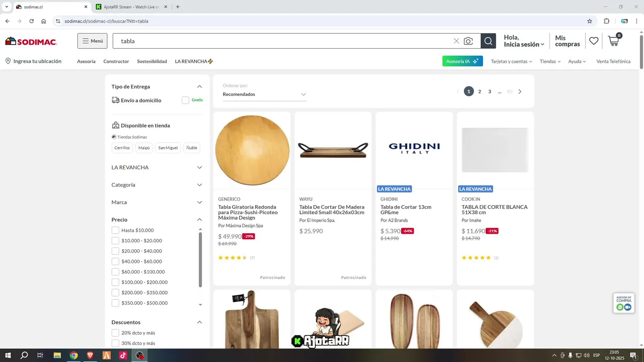644x362 pixels.
Task: Check the Envío a domicilio checkbox
Action: [x=185, y=100]
